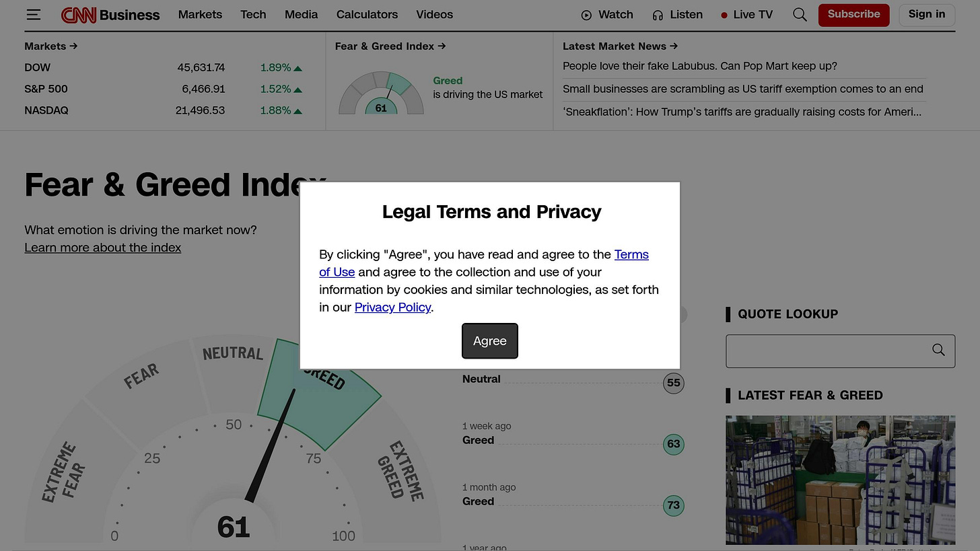Click the 73 one-month-ago score badge
This screenshot has height=551, width=980.
pos(673,506)
